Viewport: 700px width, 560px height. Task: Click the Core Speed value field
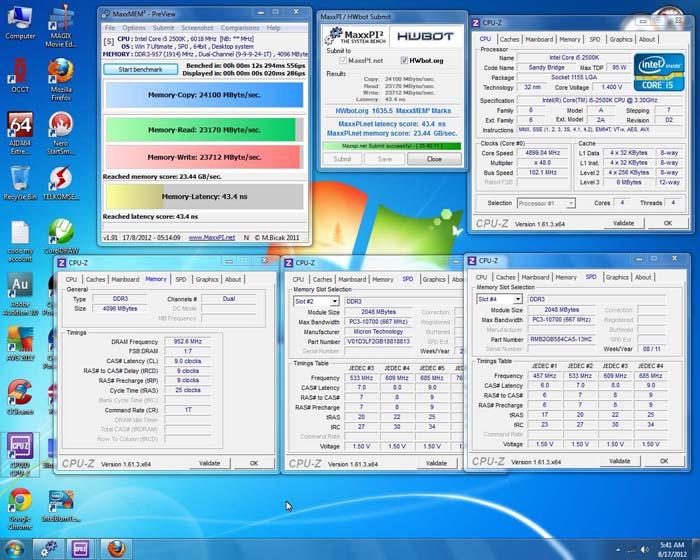tap(545, 153)
